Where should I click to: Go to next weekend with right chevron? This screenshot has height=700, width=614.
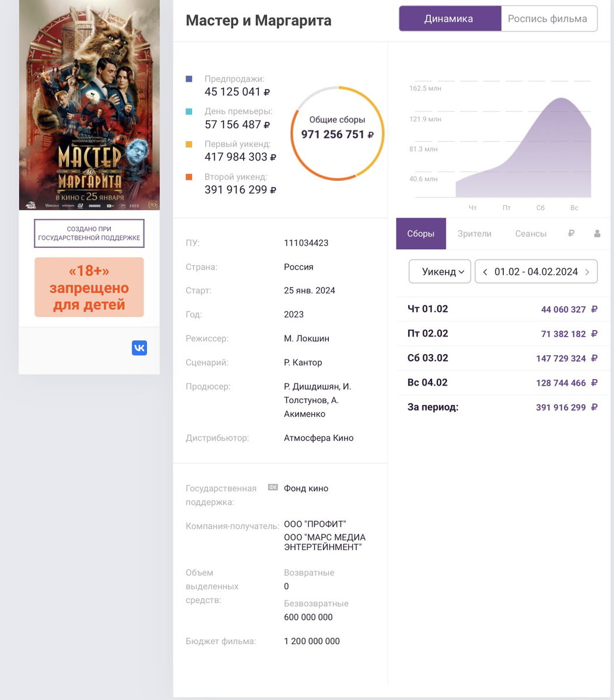[587, 272]
